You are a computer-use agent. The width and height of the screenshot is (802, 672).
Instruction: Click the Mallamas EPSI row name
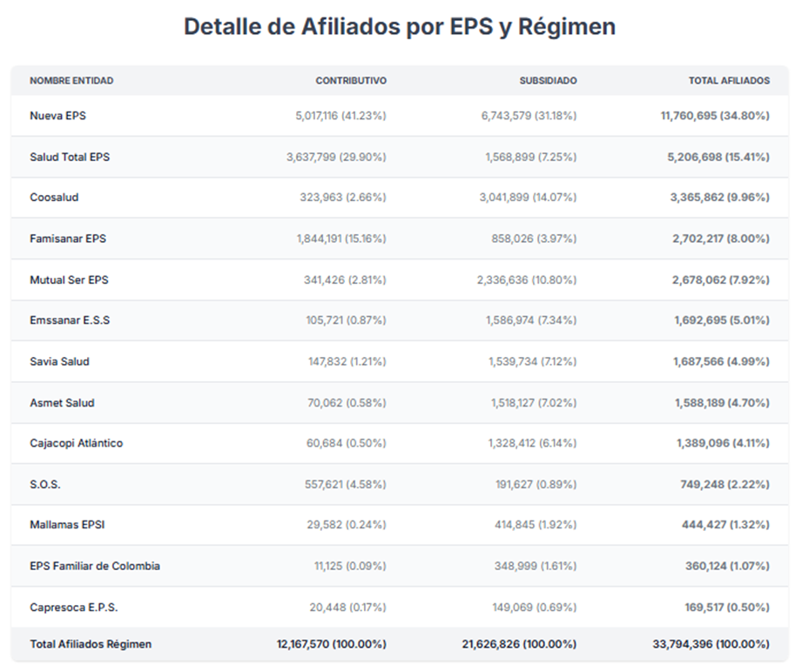tap(67, 525)
